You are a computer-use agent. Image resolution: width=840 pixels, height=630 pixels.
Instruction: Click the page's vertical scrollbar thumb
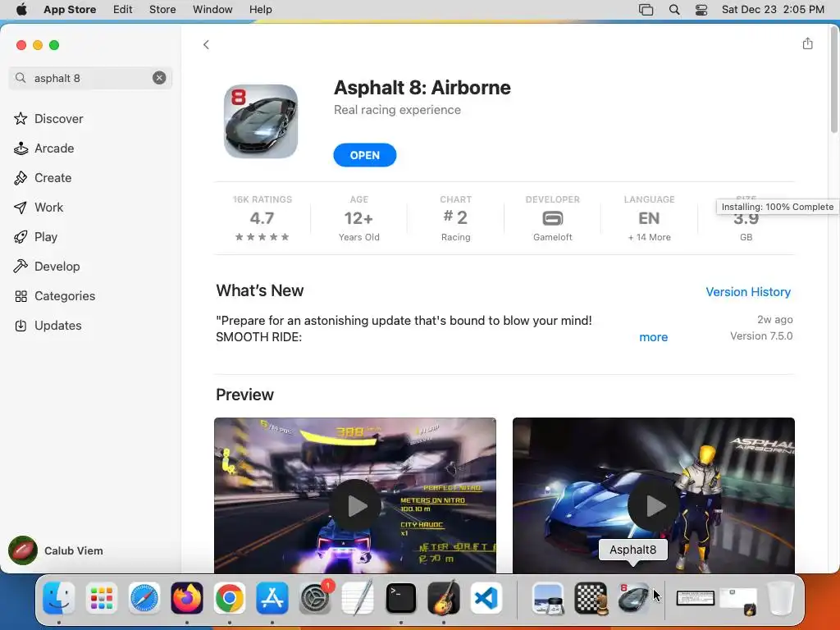tap(834, 80)
